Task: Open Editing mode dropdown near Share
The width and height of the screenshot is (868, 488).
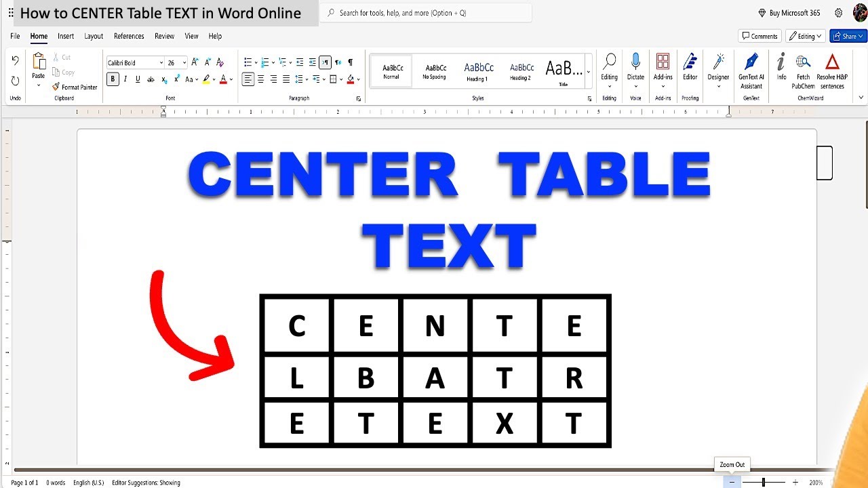Action: click(806, 36)
